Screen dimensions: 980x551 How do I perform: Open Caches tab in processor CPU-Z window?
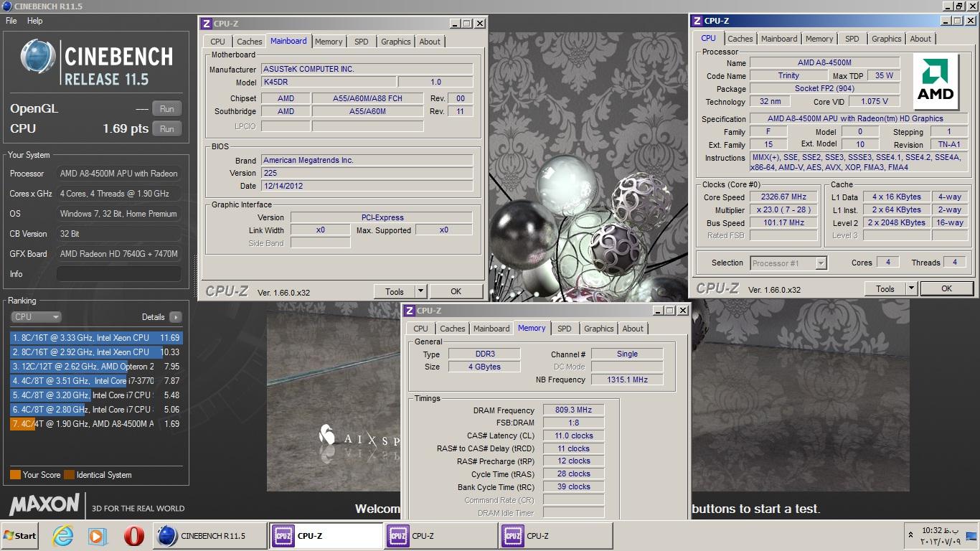tap(740, 39)
